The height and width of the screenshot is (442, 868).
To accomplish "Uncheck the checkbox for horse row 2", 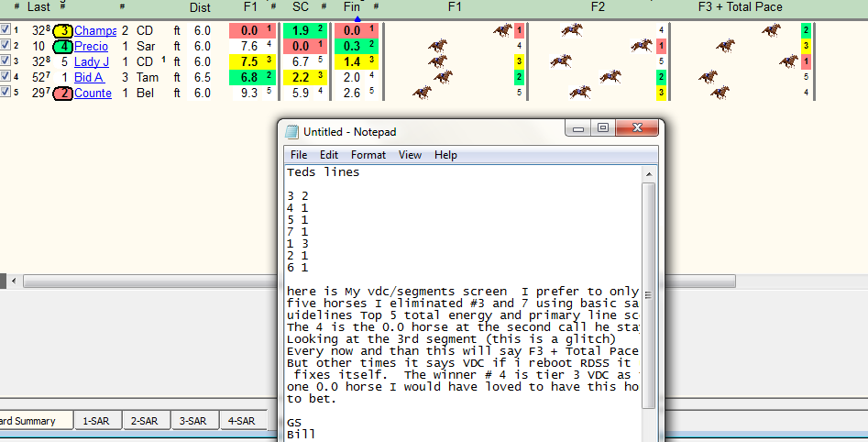I will (x=5, y=44).
